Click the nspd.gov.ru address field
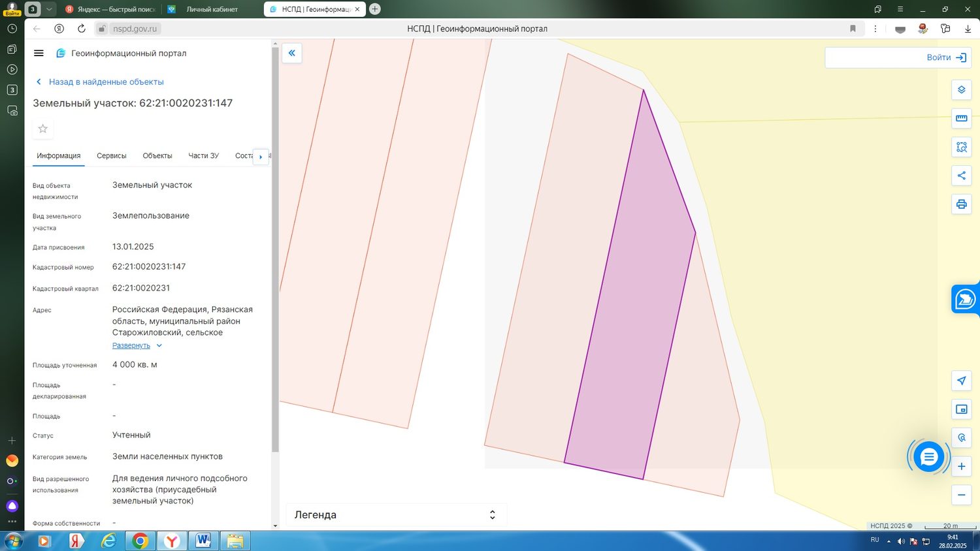Viewport: 980px width, 551px height. pos(135,29)
